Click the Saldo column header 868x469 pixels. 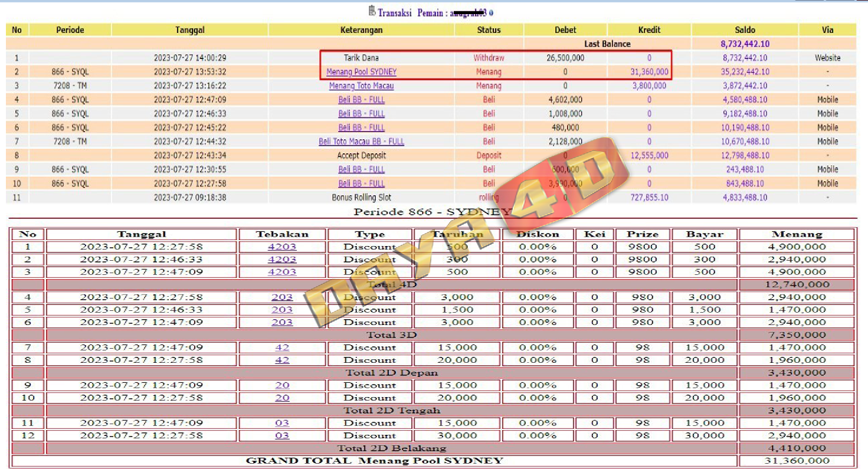tap(745, 30)
